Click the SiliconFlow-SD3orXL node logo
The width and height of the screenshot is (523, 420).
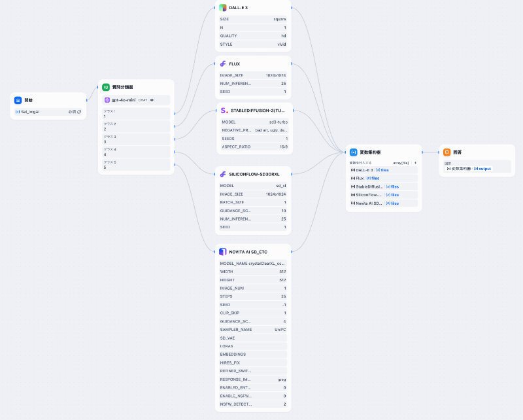point(223,174)
